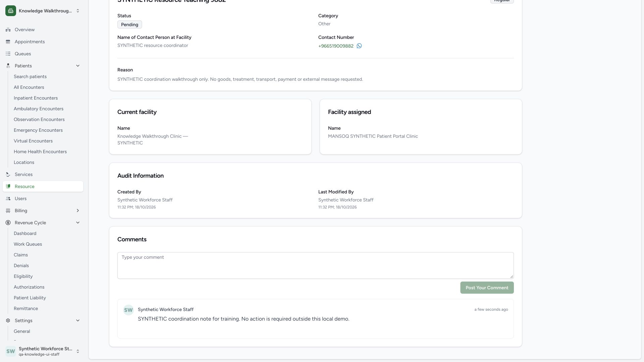Click the Users icon in sidebar
The image size is (644, 362).
8,198
